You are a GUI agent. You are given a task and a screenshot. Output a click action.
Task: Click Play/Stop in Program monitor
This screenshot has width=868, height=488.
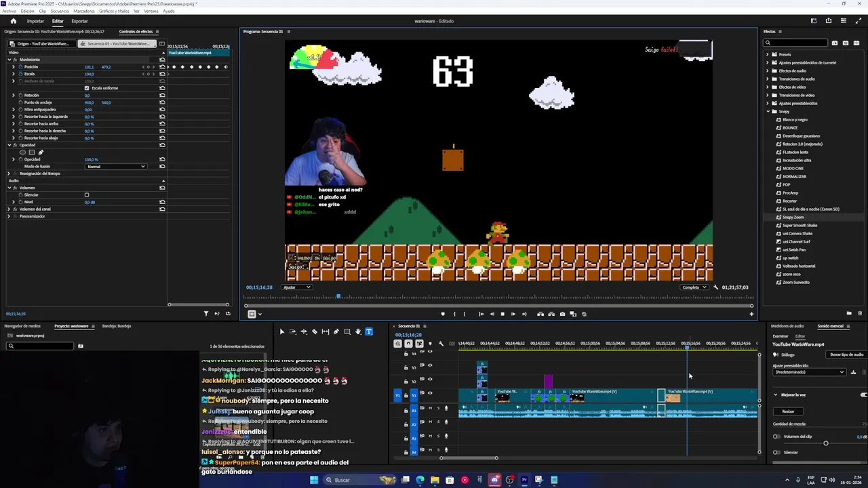point(502,314)
